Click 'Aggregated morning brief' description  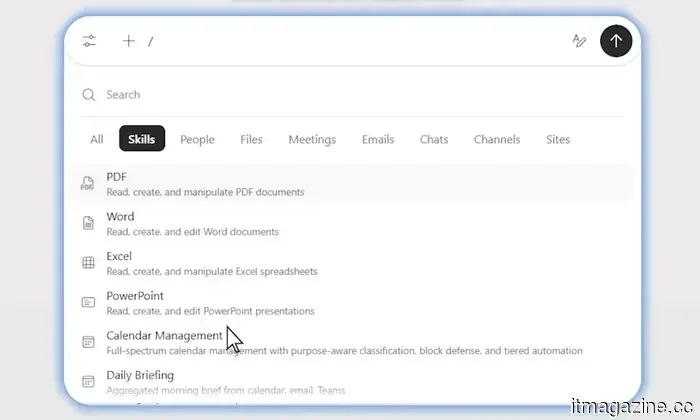pos(225,391)
